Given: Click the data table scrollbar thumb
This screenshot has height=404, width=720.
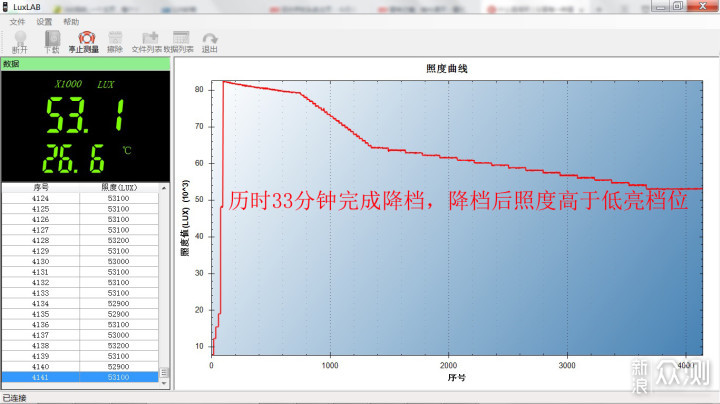Looking at the screenshot, I should (x=164, y=372).
